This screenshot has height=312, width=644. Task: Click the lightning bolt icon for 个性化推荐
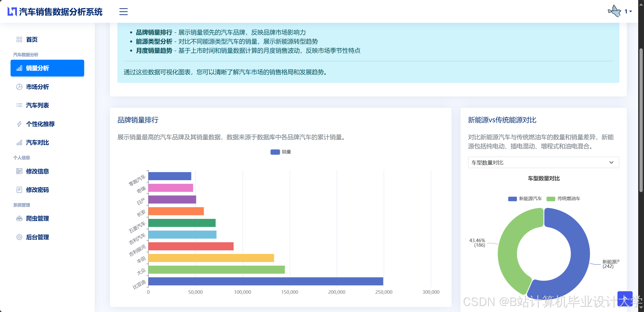[x=19, y=124]
